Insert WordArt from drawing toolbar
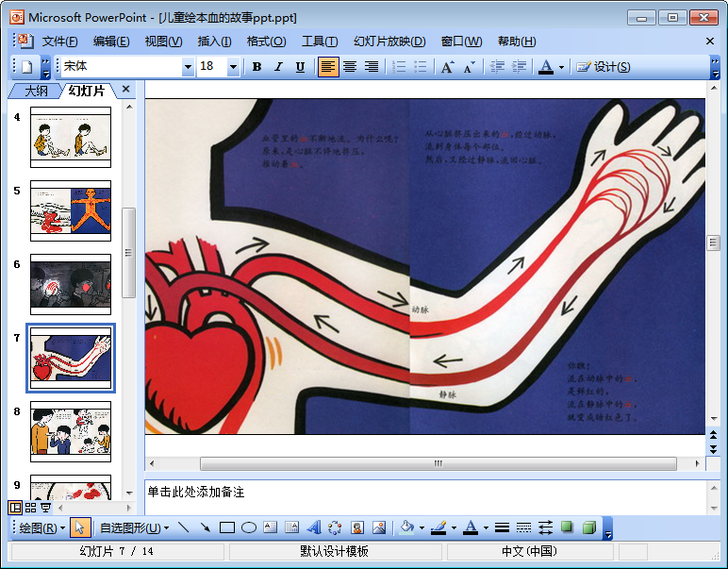 (313, 527)
